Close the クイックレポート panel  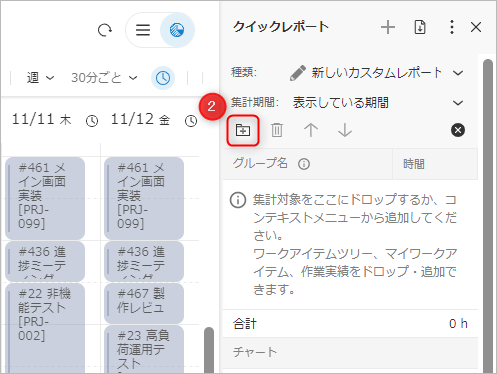click(476, 27)
